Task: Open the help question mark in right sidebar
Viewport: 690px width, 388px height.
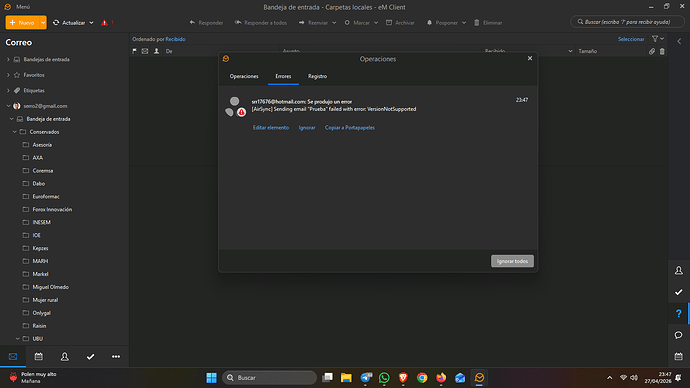Action: [679, 313]
